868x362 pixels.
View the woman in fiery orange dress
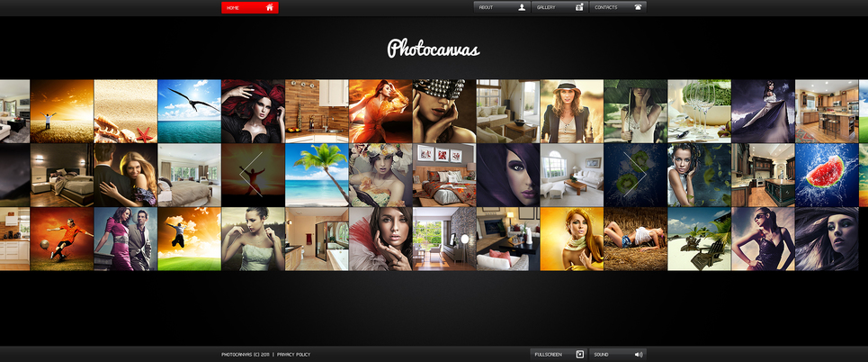pos(380,112)
